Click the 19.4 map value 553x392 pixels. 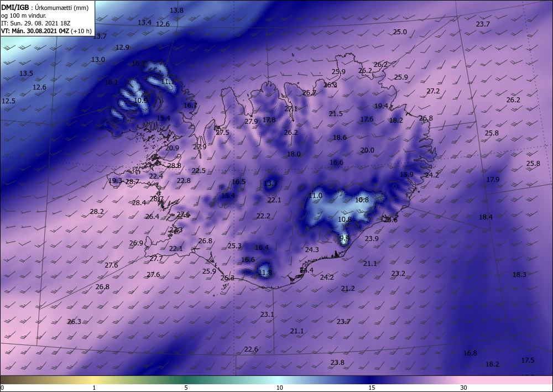tap(381, 106)
